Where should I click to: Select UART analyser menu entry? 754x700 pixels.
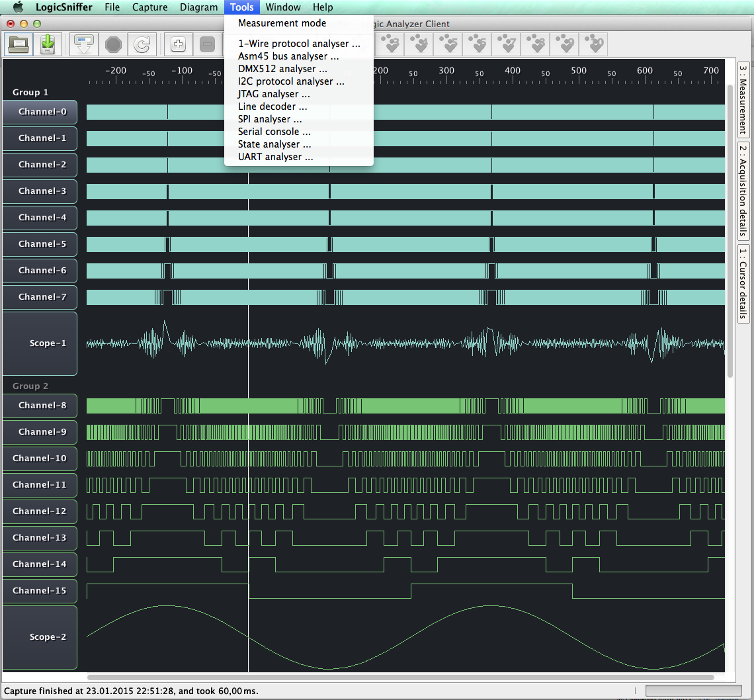275,157
